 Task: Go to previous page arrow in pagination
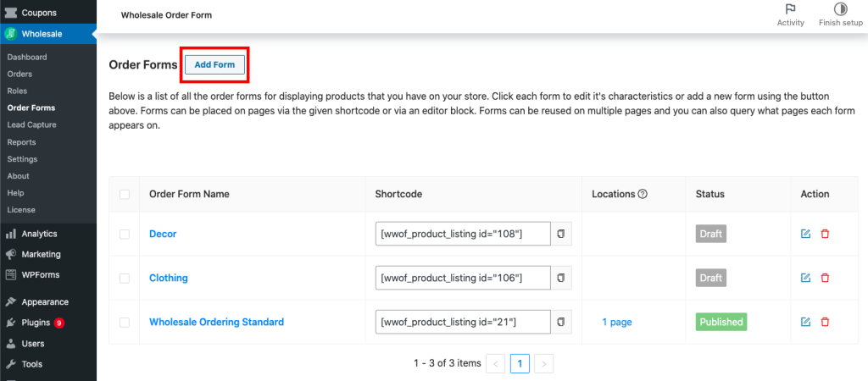point(497,364)
